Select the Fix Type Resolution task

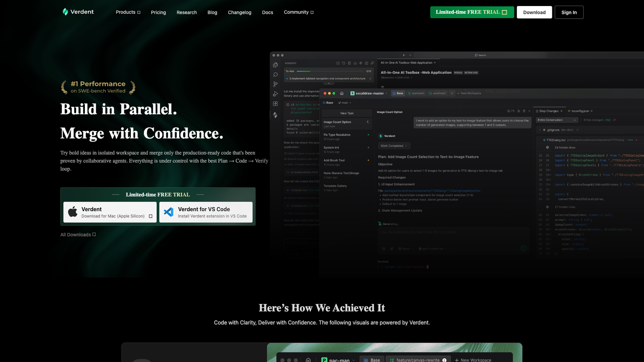(x=347, y=137)
